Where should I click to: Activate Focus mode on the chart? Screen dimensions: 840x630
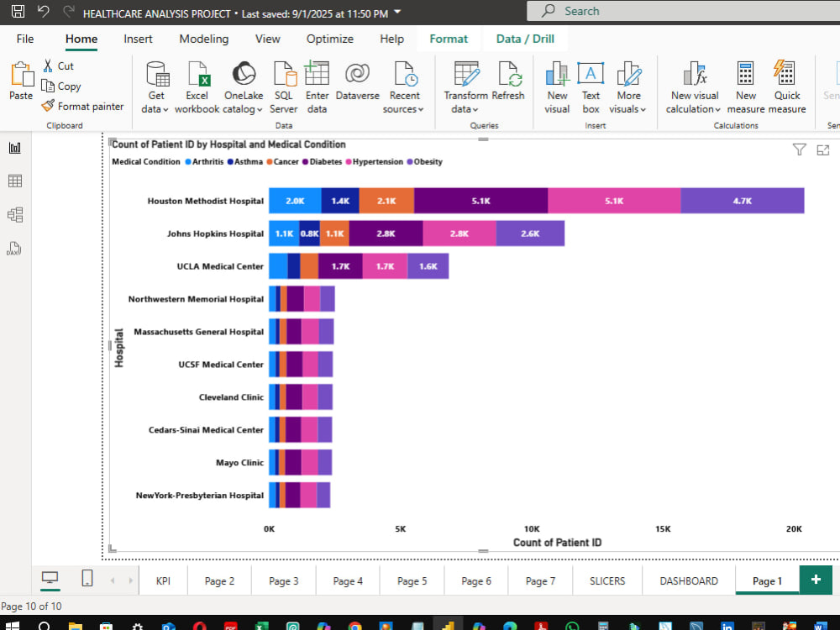pos(823,150)
